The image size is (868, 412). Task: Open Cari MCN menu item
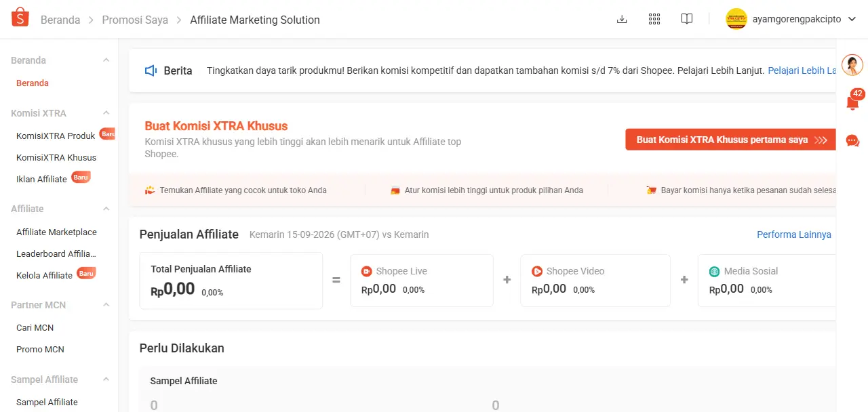click(x=35, y=328)
